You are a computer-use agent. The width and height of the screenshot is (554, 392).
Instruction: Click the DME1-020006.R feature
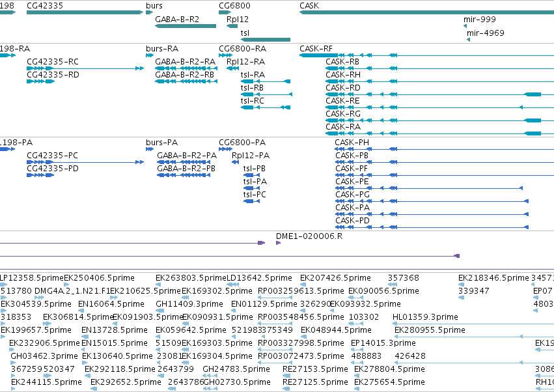pos(278,243)
